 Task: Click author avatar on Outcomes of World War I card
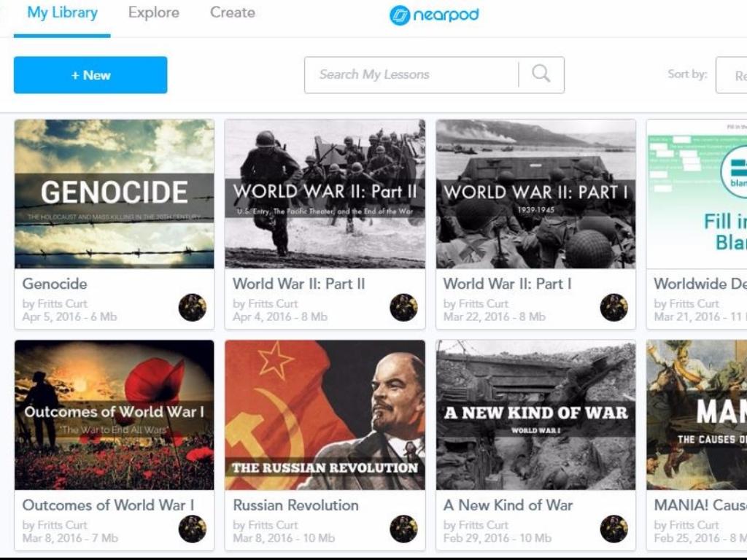click(x=193, y=529)
